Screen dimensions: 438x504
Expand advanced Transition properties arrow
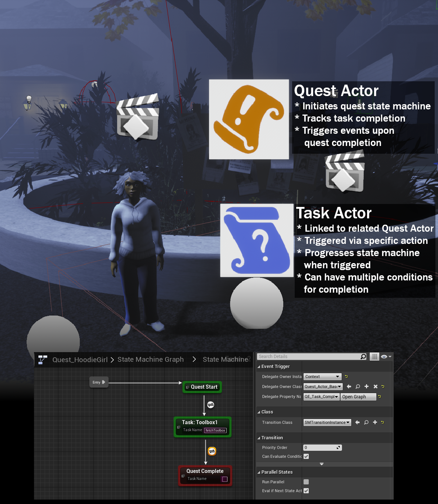point(322,464)
